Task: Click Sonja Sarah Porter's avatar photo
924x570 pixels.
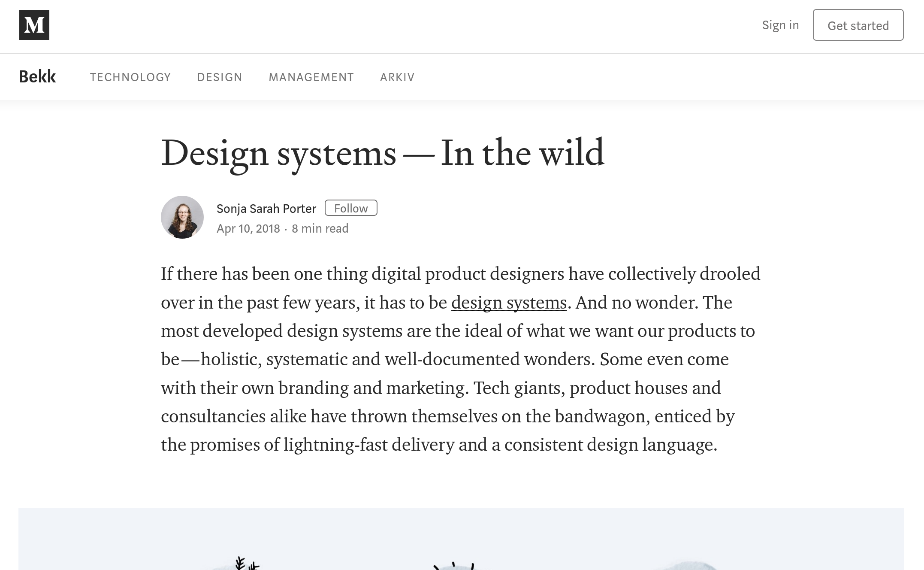Action: click(182, 217)
